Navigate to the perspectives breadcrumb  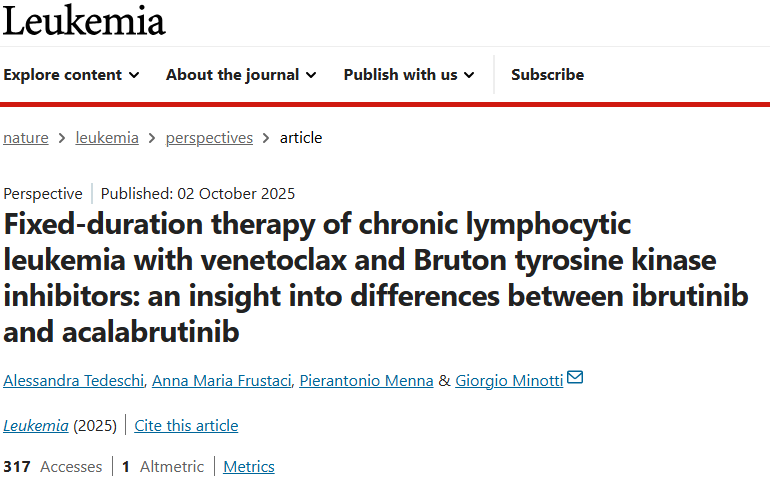(207, 138)
